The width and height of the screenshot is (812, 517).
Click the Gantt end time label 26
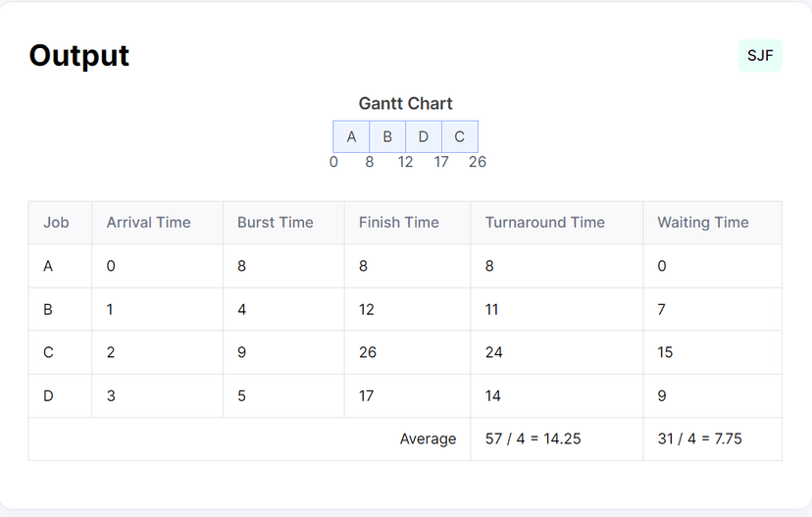click(x=478, y=162)
